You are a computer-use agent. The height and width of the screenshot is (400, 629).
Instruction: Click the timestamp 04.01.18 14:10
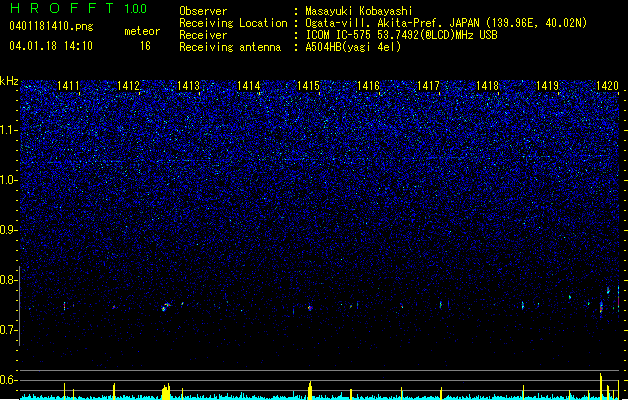(x=51, y=46)
